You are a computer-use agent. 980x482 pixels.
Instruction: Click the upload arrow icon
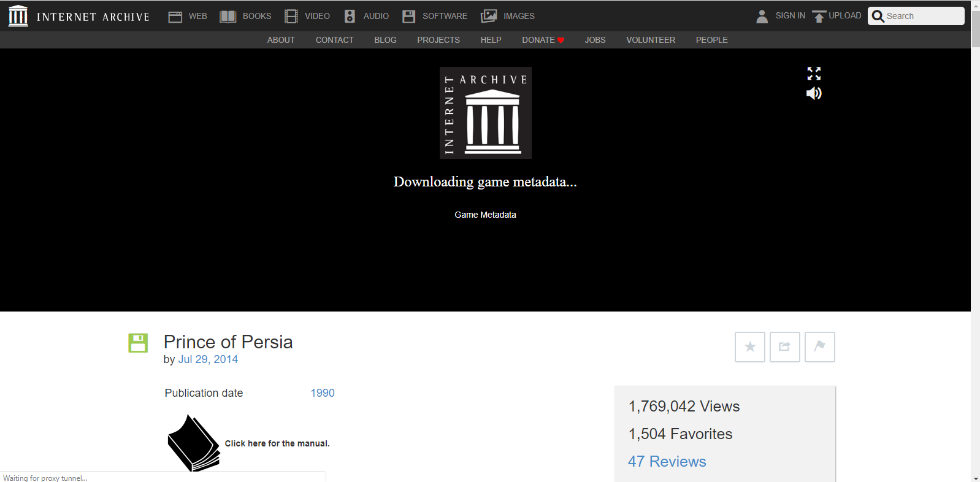(819, 17)
